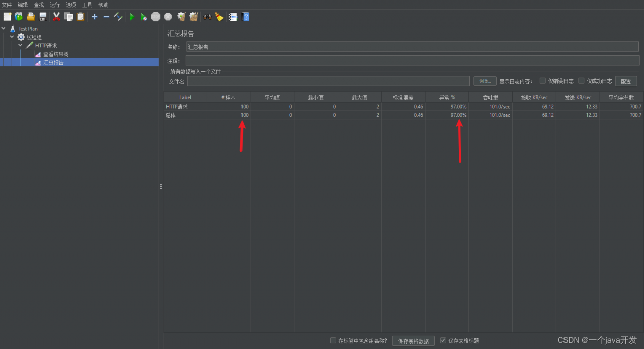Viewport: 644px width, 349px height.
Task: Click Start no pauses icon
Action: (143, 17)
